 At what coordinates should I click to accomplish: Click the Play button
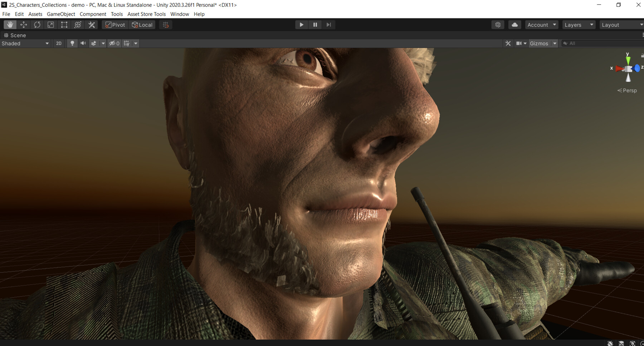[301, 25]
